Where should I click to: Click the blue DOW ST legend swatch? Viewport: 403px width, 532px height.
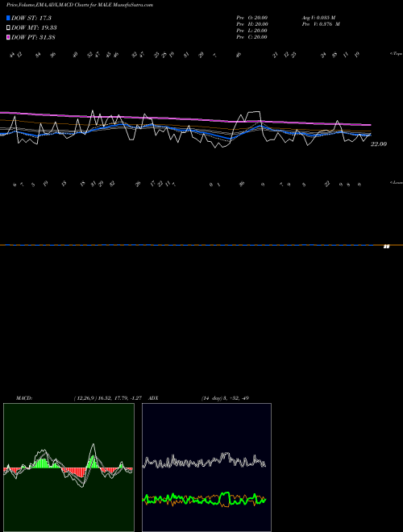pyautogui.click(x=8, y=18)
